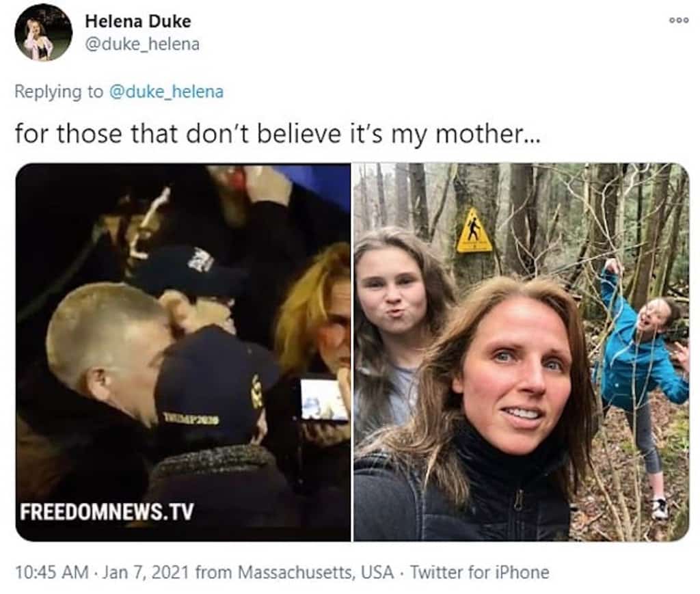Click the Jan 7, 2021 date
Screen dimensions: 700x594
point(146,572)
